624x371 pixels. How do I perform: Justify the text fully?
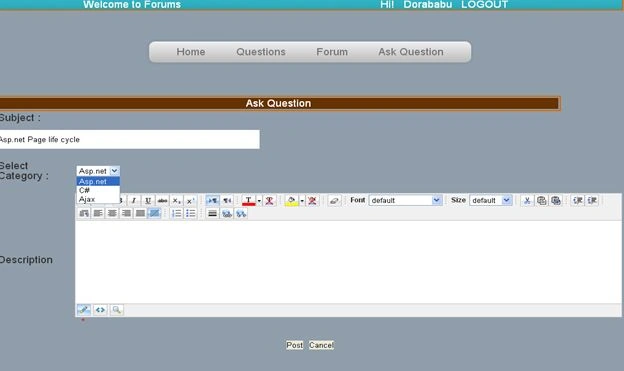[x=140, y=214]
